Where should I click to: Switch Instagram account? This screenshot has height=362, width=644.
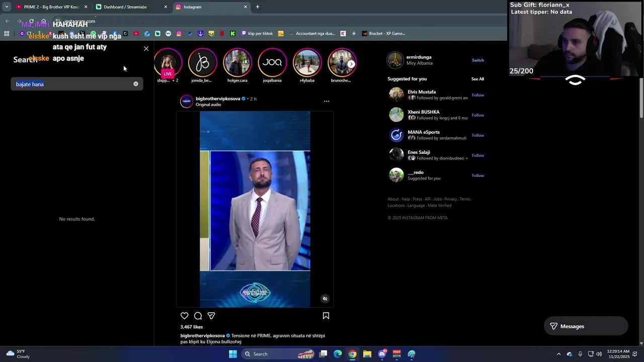point(477,60)
